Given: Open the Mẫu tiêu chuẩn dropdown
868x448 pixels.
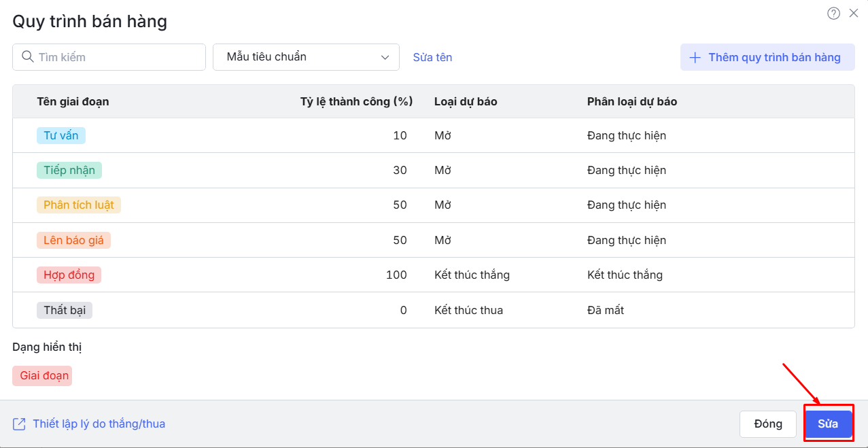Looking at the screenshot, I should (306, 57).
